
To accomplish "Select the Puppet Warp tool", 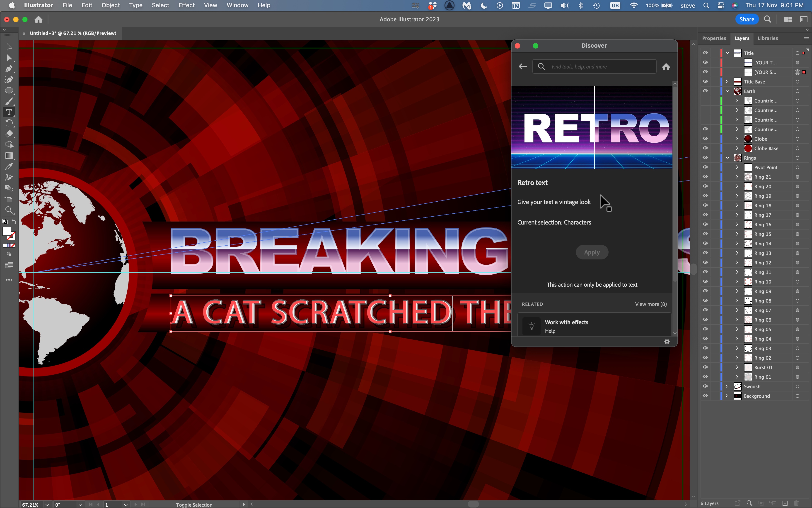I will click(9, 177).
